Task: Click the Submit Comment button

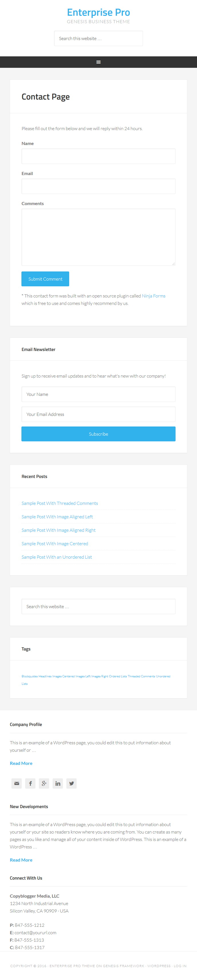Action: point(45,279)
